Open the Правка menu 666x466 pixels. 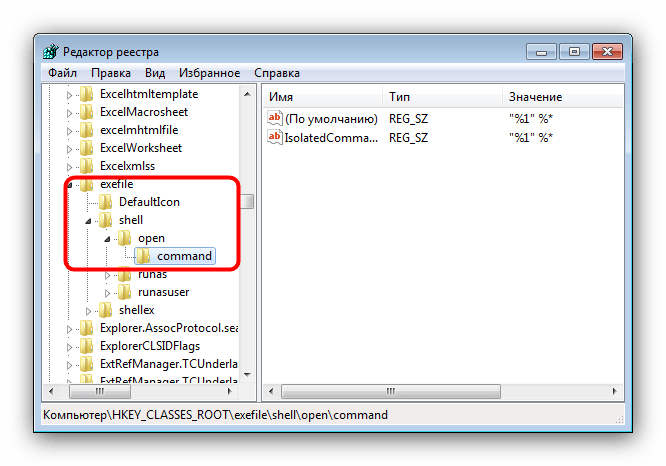click(111, 73)
